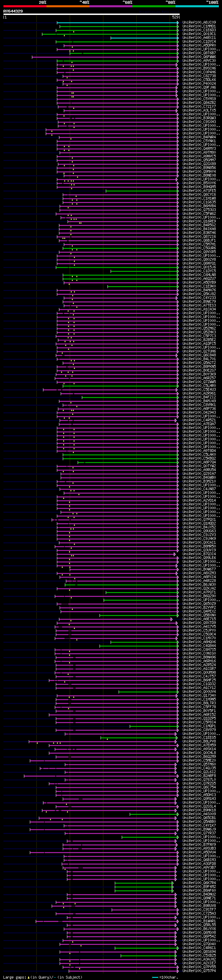Viewport: 222px width, 980px height.
Task: Select the UniRef100_B9SCH6 label
Action: coord(199,68)
